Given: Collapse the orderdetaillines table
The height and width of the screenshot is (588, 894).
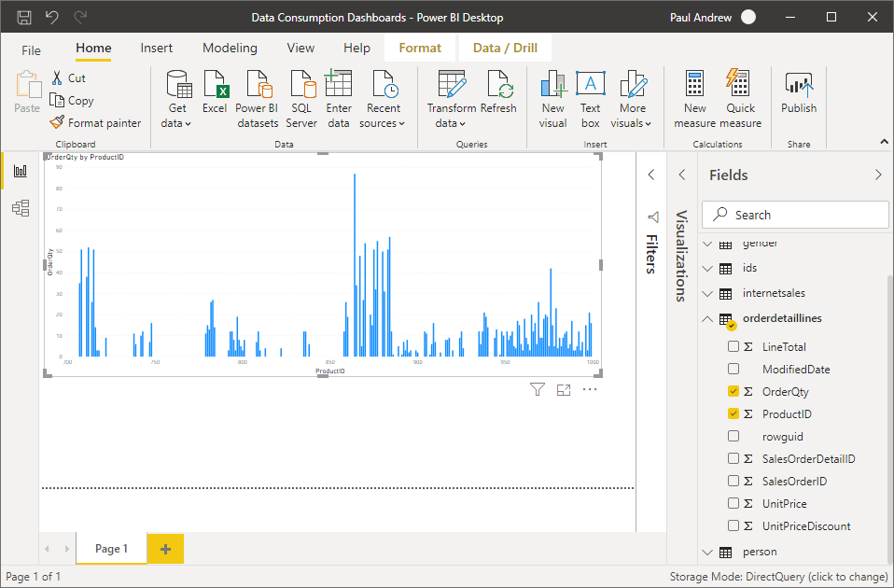Looking at the screenshot, I should coord(706,319).
